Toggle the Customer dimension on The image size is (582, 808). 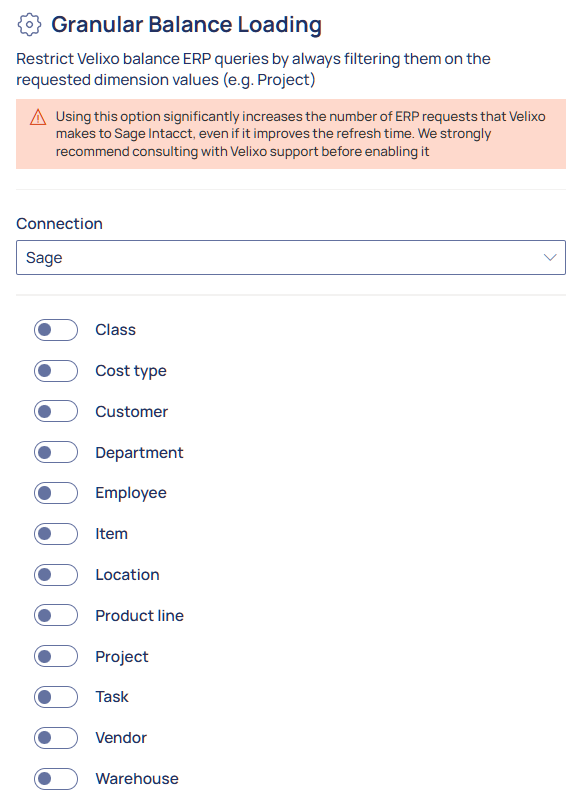(x=56, y=411)
